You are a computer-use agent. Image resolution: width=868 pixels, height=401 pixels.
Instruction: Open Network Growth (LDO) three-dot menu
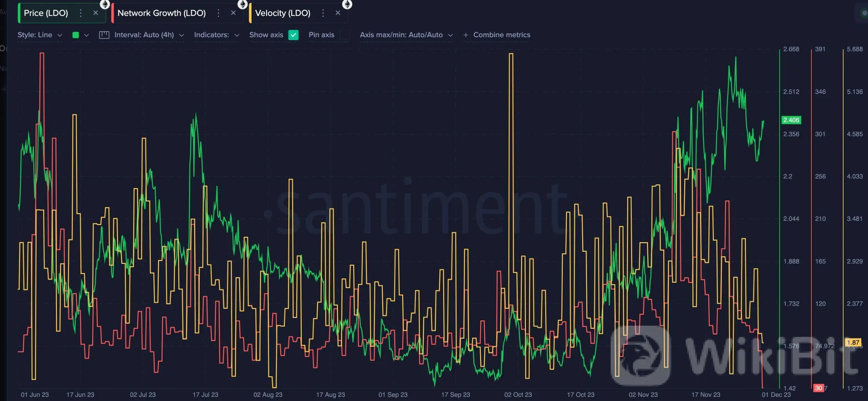click(218, 13)
